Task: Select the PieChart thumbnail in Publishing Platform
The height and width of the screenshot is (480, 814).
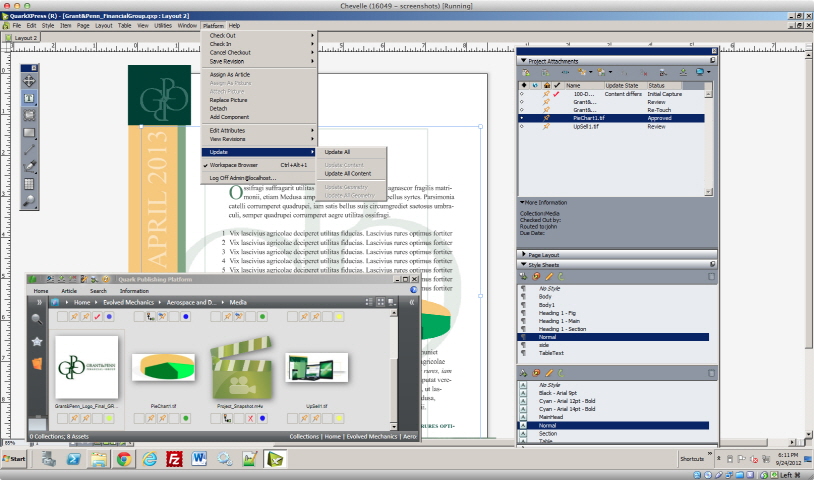Action: [164, 367]
